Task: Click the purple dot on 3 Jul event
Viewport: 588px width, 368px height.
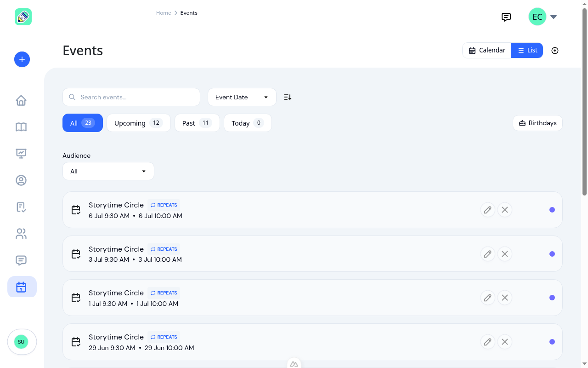Action: [x=552, y=254]
